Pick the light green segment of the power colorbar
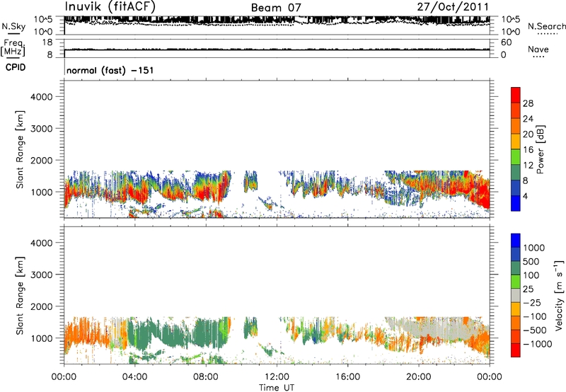The width and height of the screenshot is (566, 392). point(516,157)
